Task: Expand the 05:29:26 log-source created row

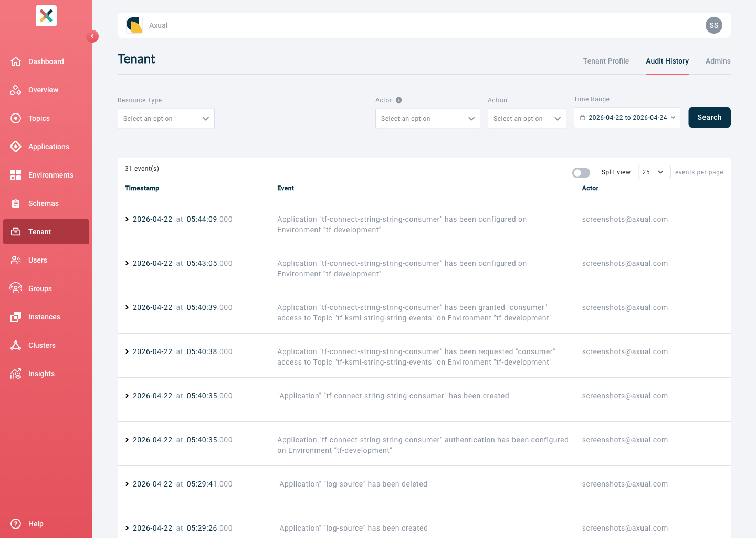Action: (127, 528)
